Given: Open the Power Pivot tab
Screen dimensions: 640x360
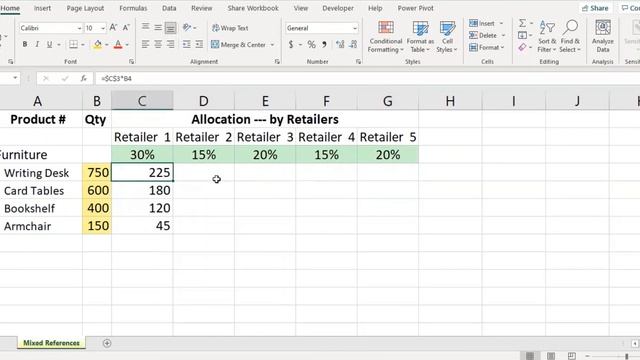Looking at the screenshot, I should click(416, 8).
